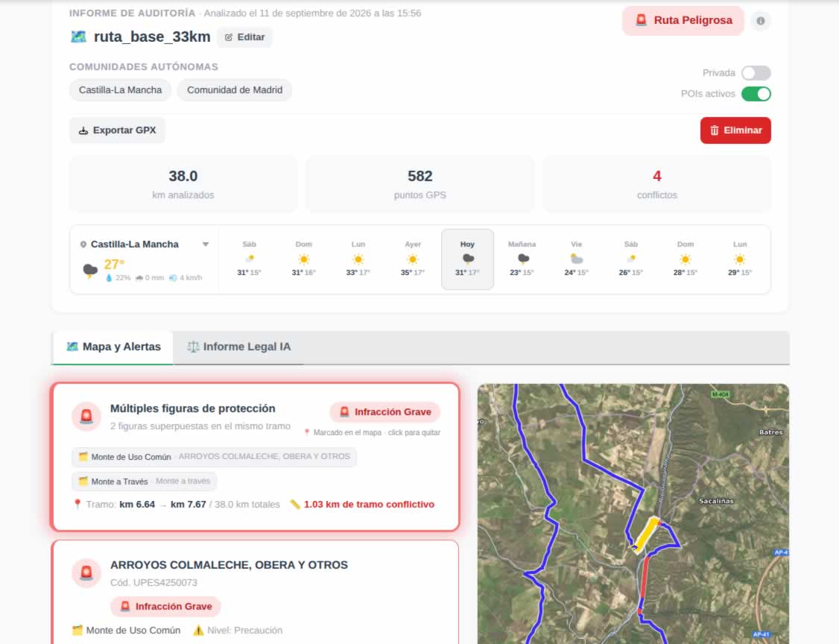Click the info icon beside Ruta Peligrosa

760,21
